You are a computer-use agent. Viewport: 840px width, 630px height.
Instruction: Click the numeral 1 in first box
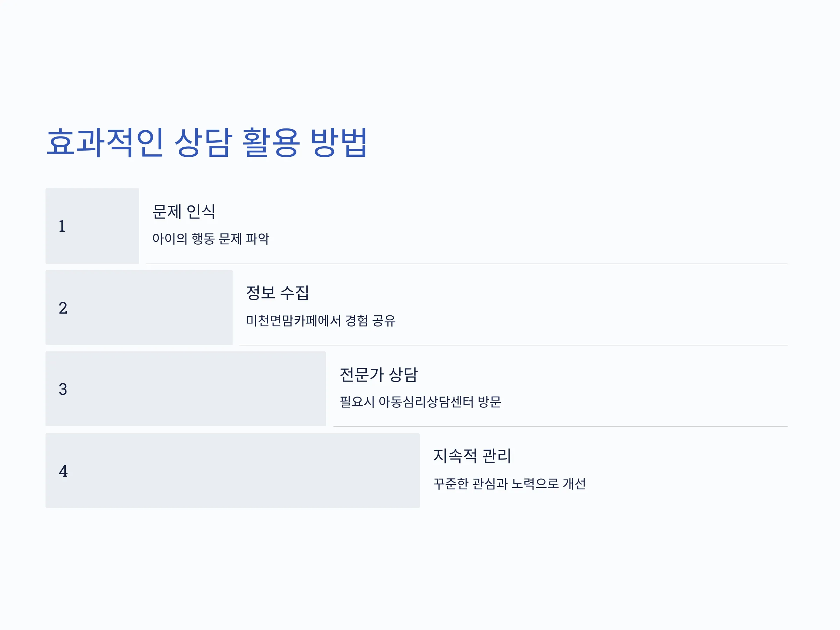pyautogui.click(x=62, y=226)
